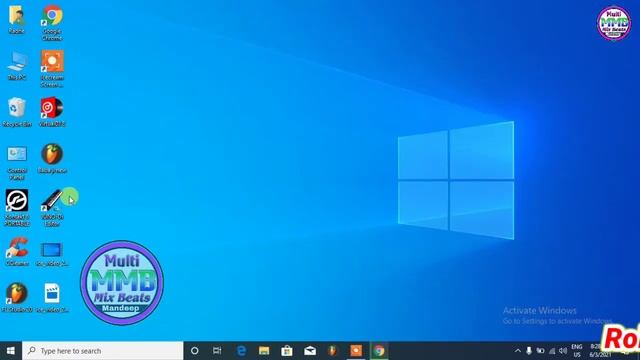Switch to FL Studio on the taskbar

click(333, 351)
